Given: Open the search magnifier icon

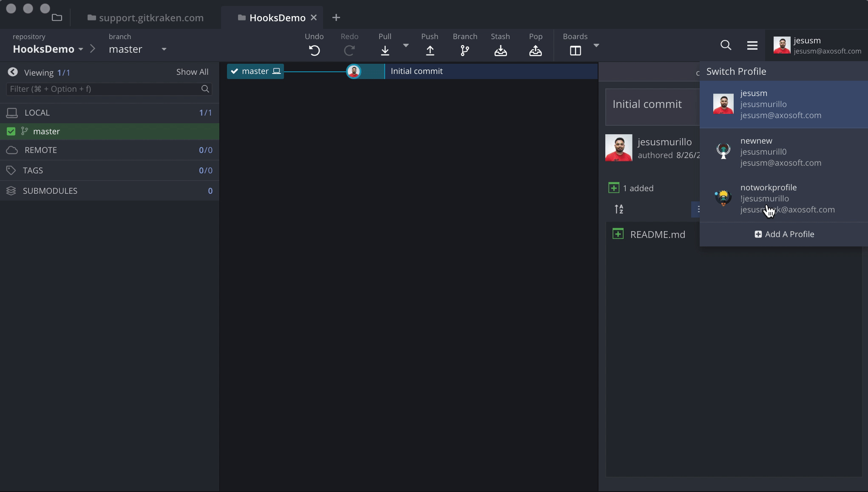Looking at the screenshot, I should (x=726, y=45).
